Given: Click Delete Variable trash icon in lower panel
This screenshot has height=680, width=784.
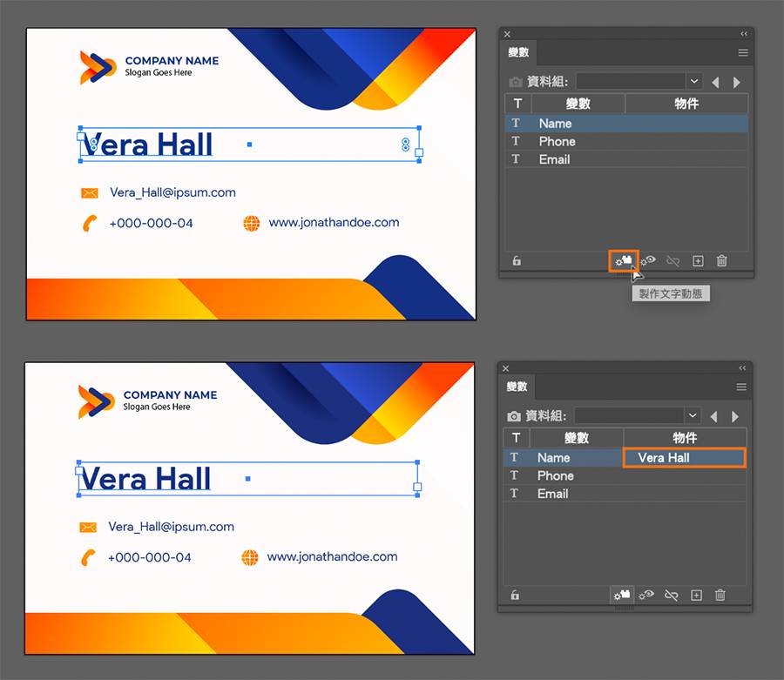Looking at the screenshot, I should 720,595.
